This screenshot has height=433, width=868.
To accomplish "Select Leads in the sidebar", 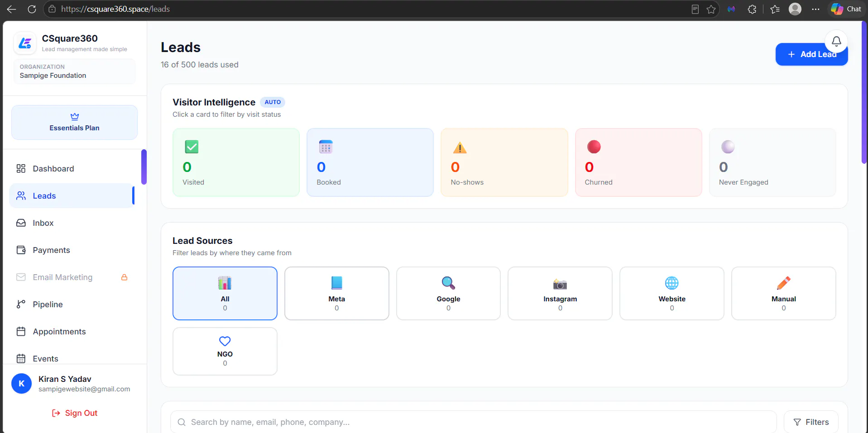I will coord(72,196).
